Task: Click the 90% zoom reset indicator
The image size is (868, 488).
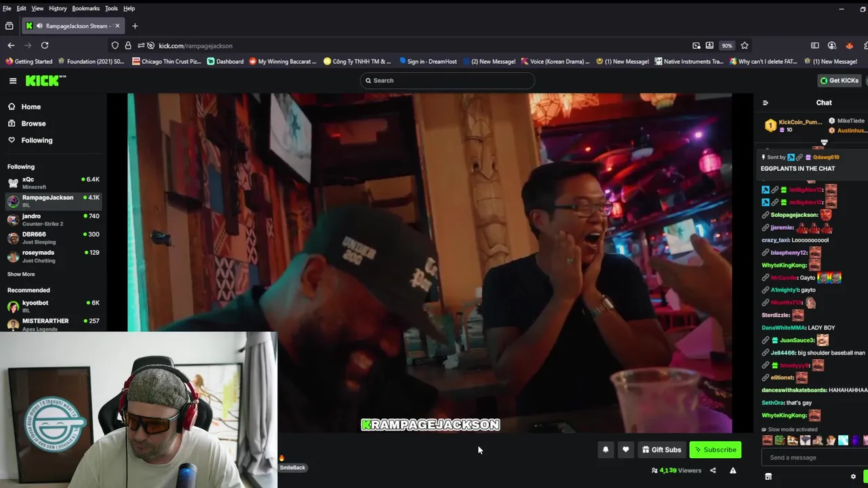Action: pos(727,45)
